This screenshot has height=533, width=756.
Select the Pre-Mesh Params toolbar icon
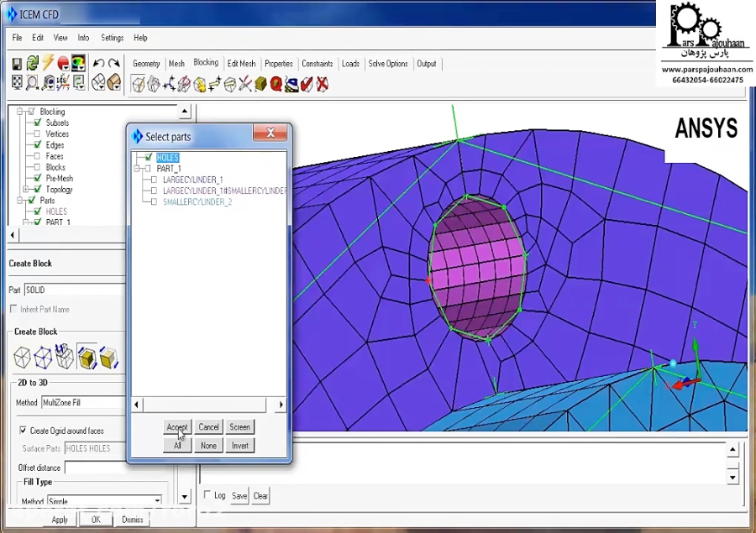pyautogui.click(x=261, y=84)
